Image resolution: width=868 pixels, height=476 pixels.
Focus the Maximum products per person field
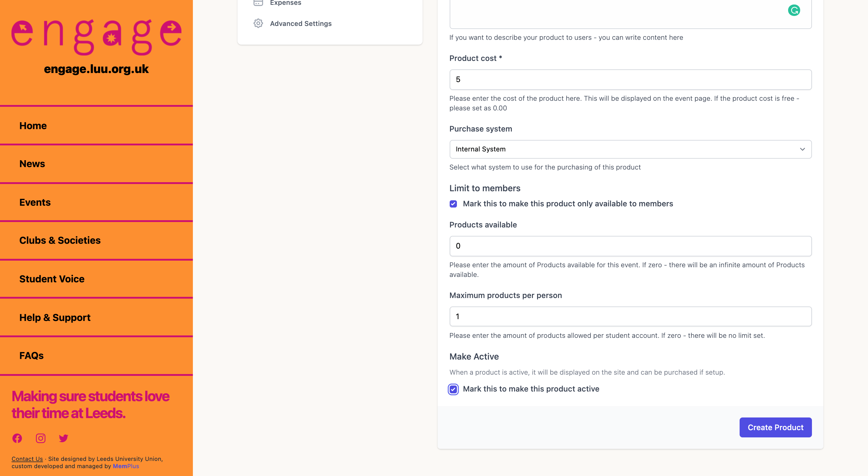click(631, 316)
